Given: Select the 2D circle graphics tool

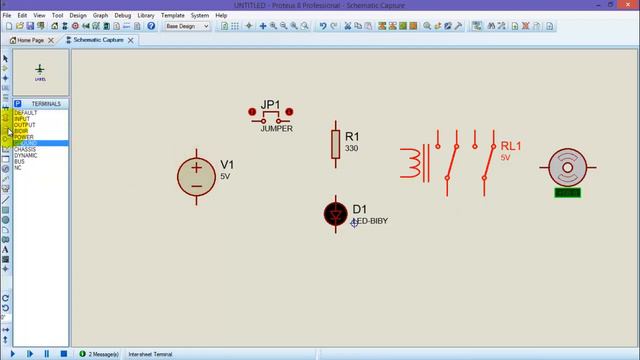Looking at the screenshot, I should (5, 220).
